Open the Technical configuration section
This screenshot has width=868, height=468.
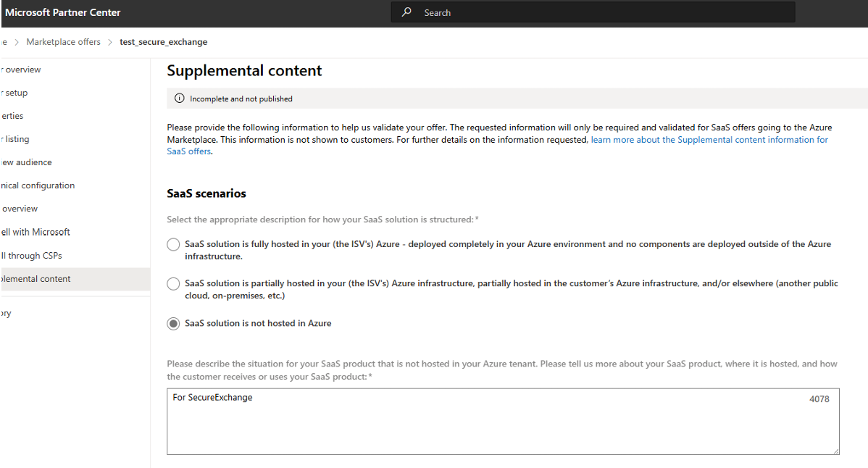[38, 185]
